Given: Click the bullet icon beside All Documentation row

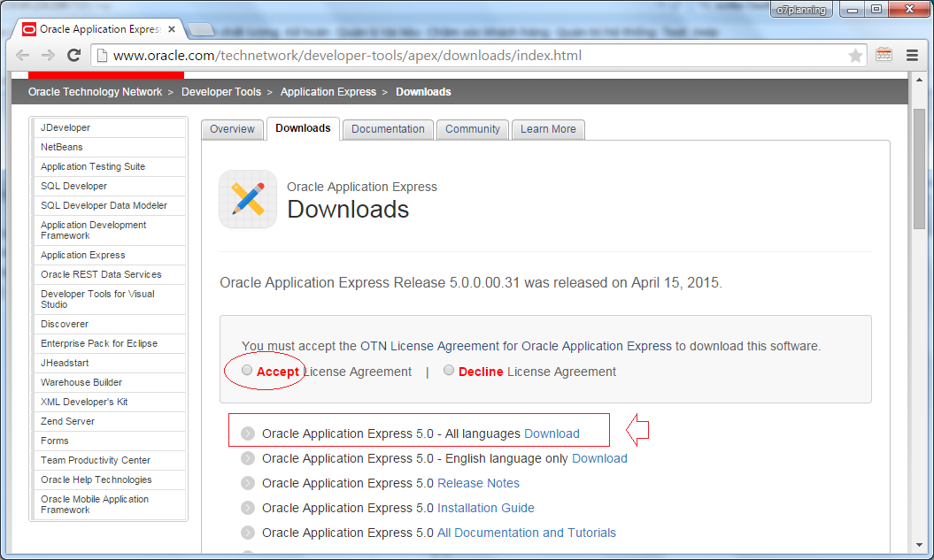Looking at the screenshot, I should pos(248,533).
